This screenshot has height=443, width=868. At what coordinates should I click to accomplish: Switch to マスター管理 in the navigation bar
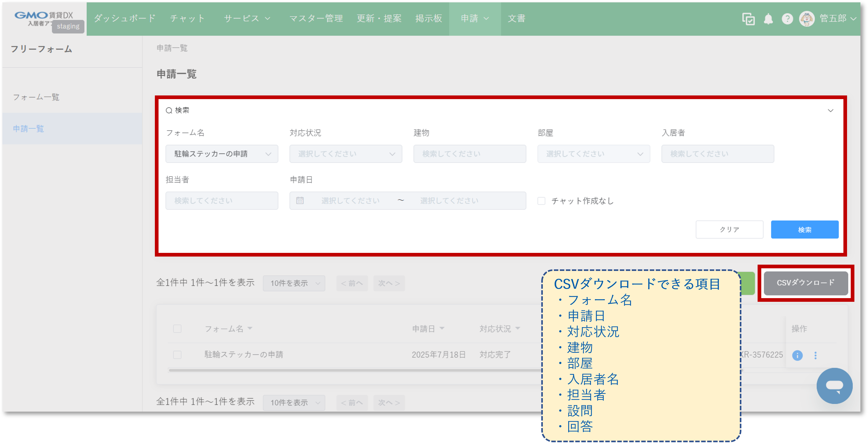[x=316, y=19]
